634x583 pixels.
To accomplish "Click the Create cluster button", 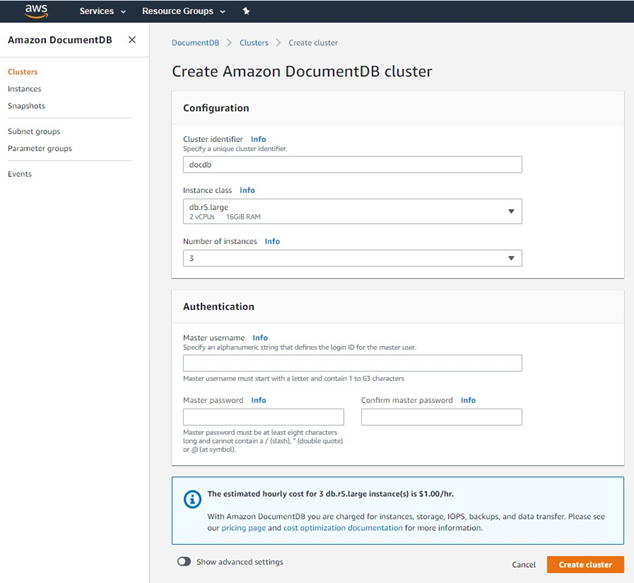I will 585,564.
